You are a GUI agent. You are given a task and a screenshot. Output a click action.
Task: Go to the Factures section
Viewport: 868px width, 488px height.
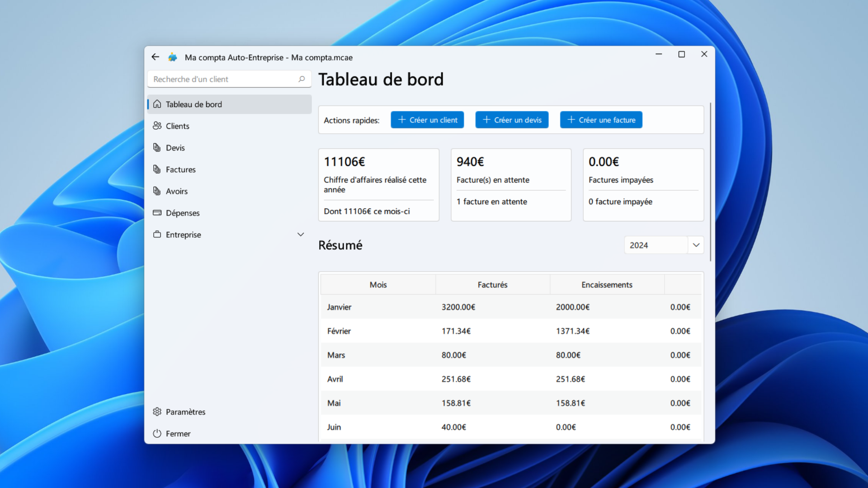tap(180, 169)
